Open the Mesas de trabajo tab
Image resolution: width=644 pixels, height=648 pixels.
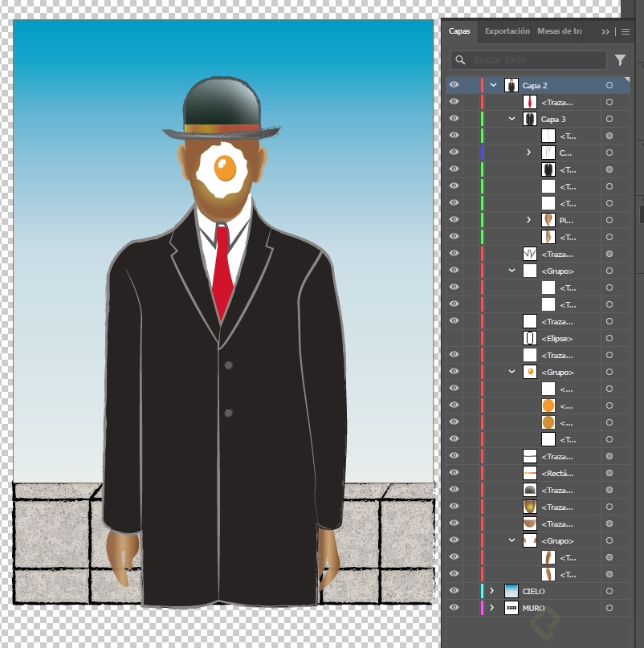click(559, 31)
